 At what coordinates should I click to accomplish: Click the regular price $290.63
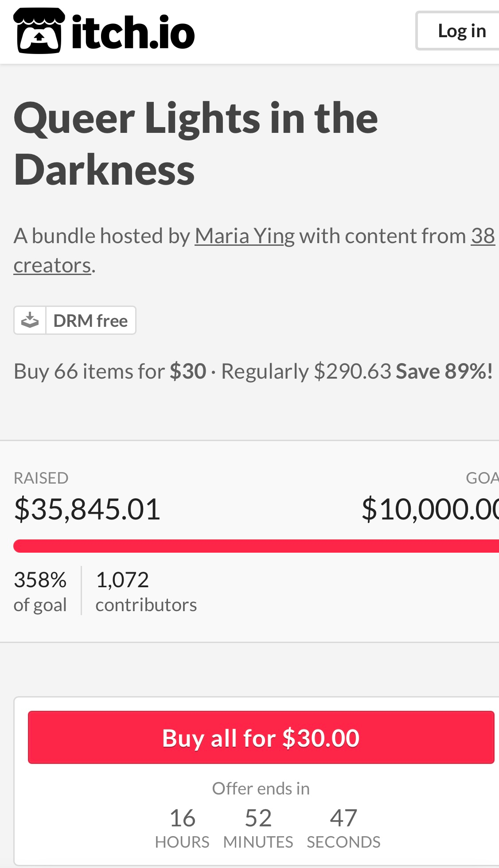pyautogui.click(x=353, y=371)
